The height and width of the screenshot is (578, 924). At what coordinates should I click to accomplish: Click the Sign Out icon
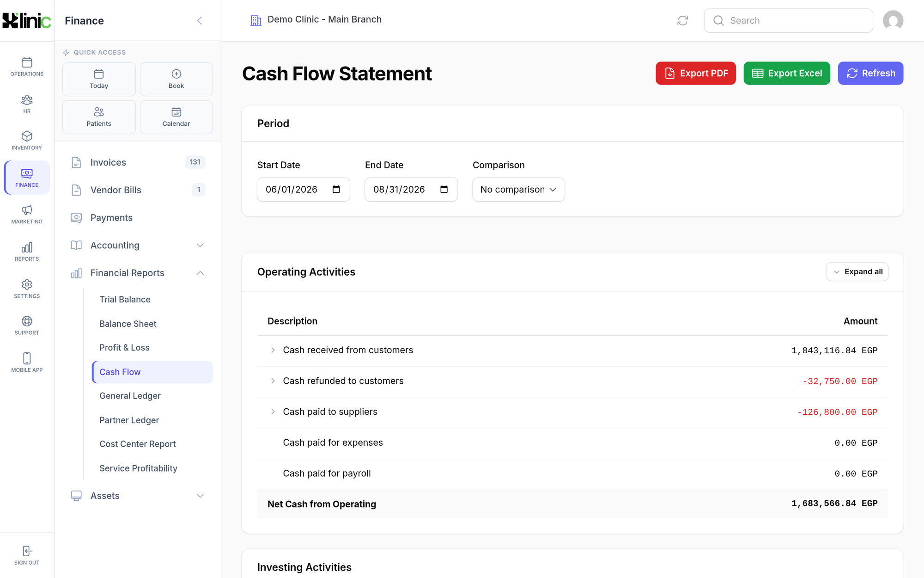(27, 551)
